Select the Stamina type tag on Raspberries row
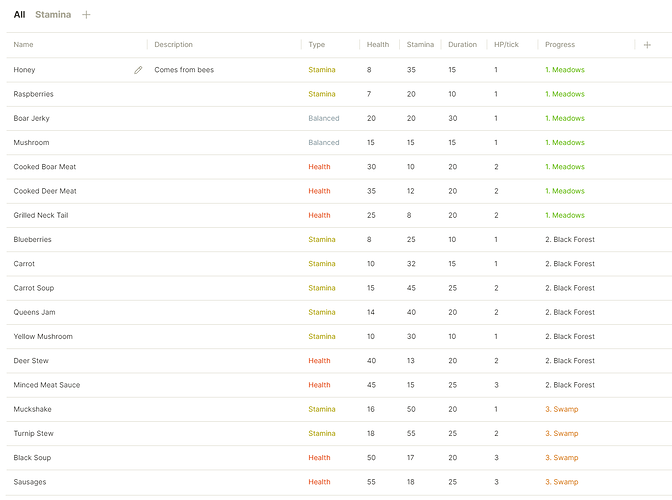The height and width of the screenshot is (500, 672). tap(322, 94)
